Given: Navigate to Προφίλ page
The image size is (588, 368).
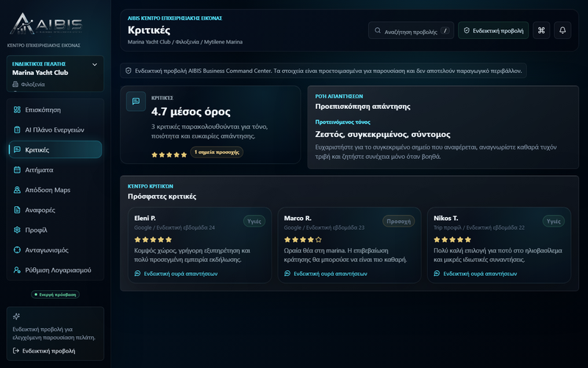Looking at the screenshot, I should [x=55, y=230].
